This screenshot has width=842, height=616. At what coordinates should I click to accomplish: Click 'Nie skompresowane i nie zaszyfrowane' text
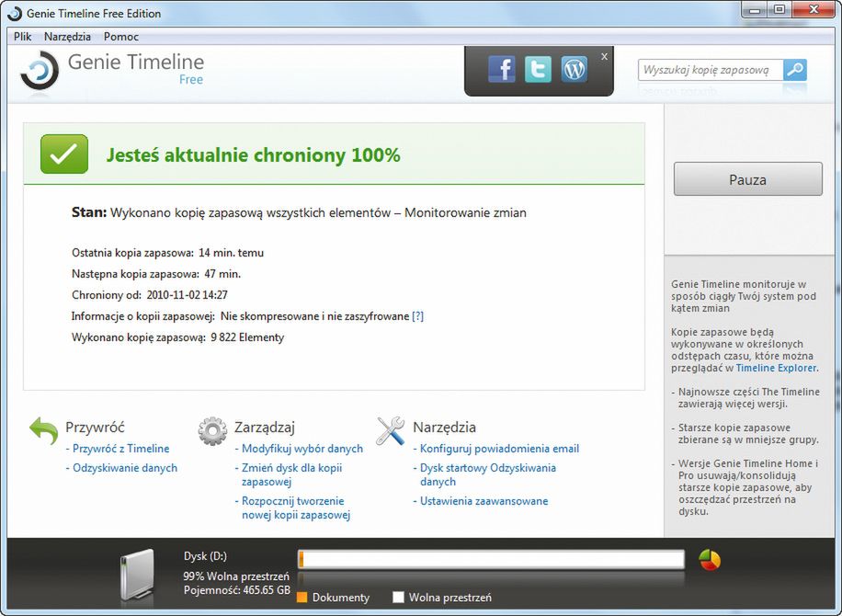click(314, 316)
